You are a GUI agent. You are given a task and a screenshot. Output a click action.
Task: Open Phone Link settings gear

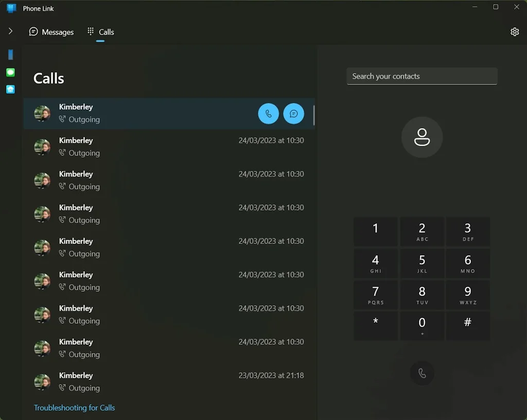[x=515, y=31]
